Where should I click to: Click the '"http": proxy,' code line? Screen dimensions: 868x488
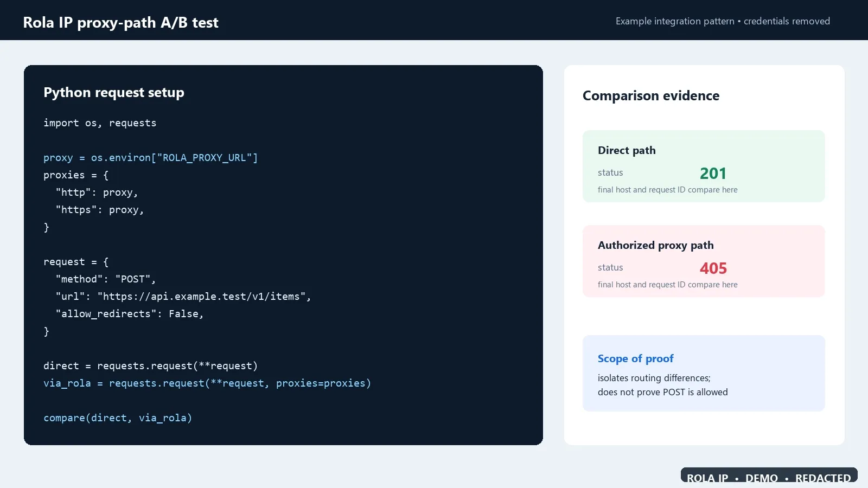[97, 192]
